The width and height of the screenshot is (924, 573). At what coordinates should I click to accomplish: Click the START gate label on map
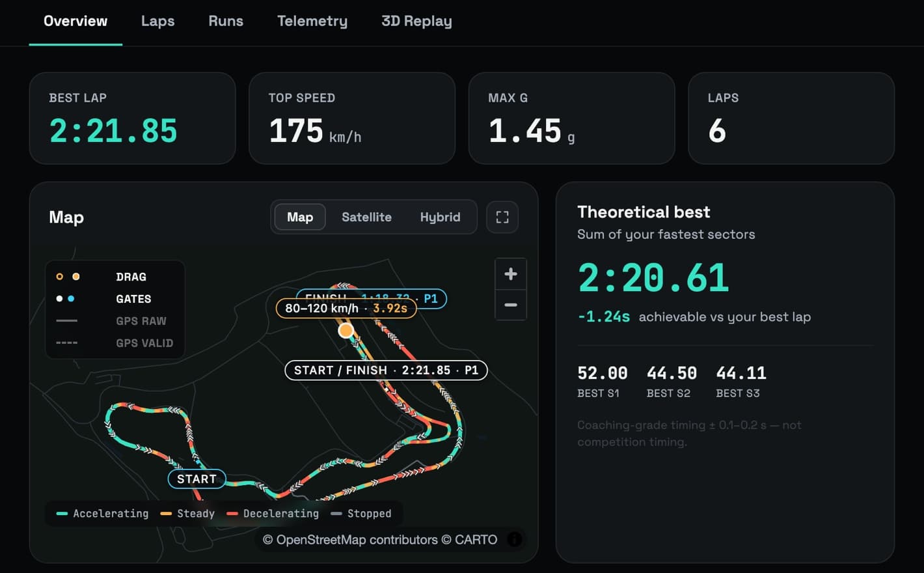[x=197, y=479]
